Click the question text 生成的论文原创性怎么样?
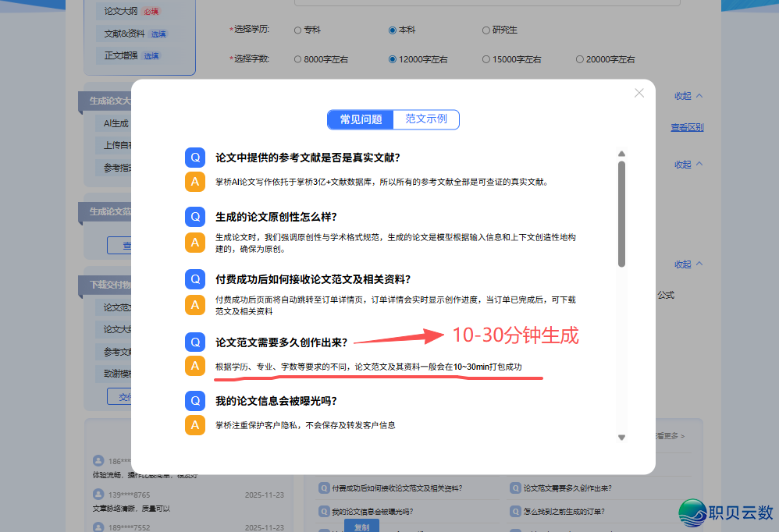Screen dimensions: 779x532 [276, 217]
